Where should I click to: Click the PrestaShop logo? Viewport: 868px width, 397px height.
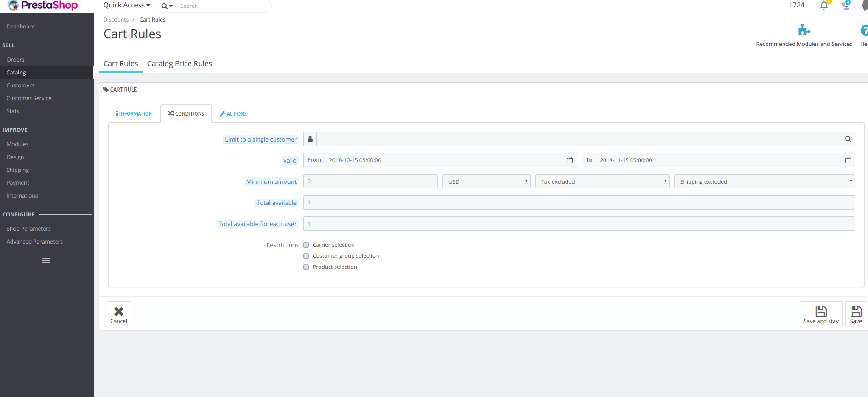(x=43, y=6)
